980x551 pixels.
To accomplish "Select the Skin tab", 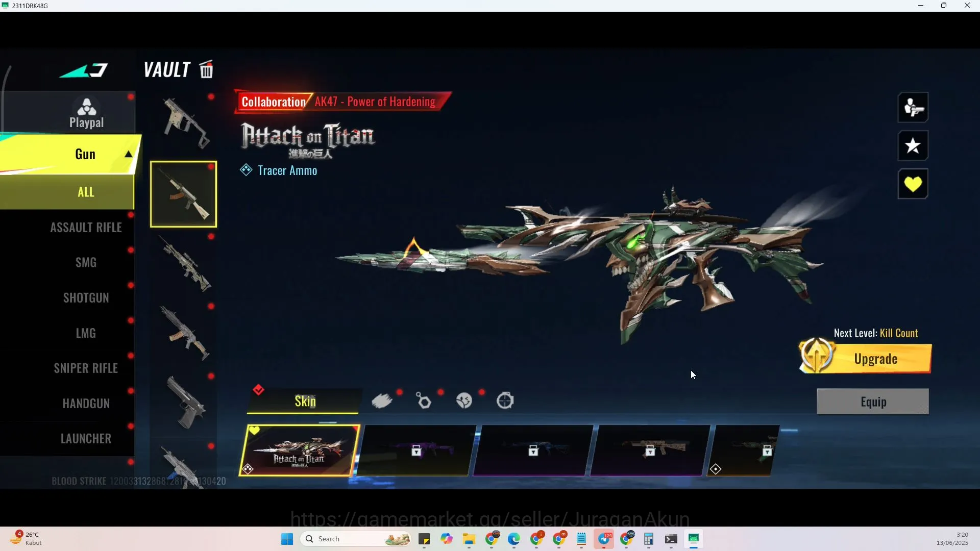I will [x=305, y=401].
